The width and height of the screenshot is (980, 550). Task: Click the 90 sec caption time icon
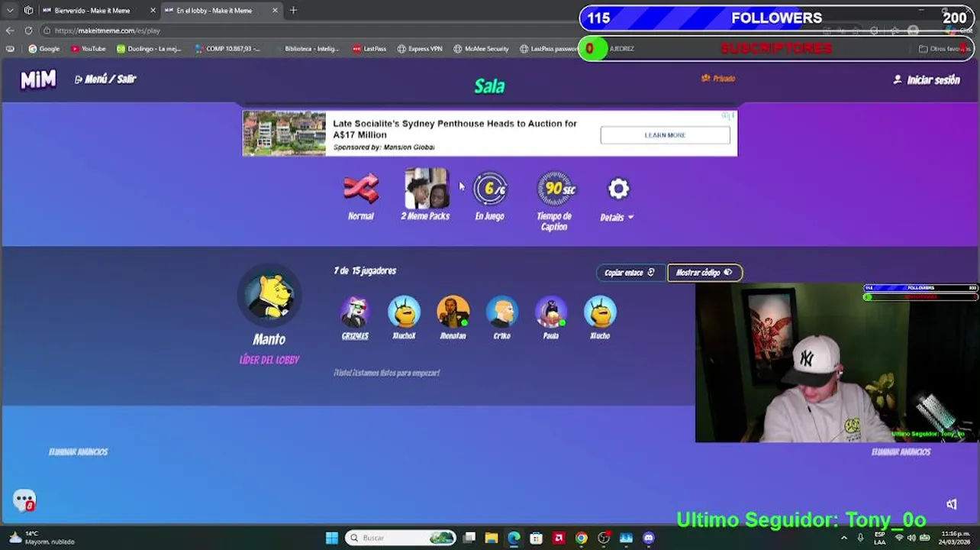click(556, 189)
